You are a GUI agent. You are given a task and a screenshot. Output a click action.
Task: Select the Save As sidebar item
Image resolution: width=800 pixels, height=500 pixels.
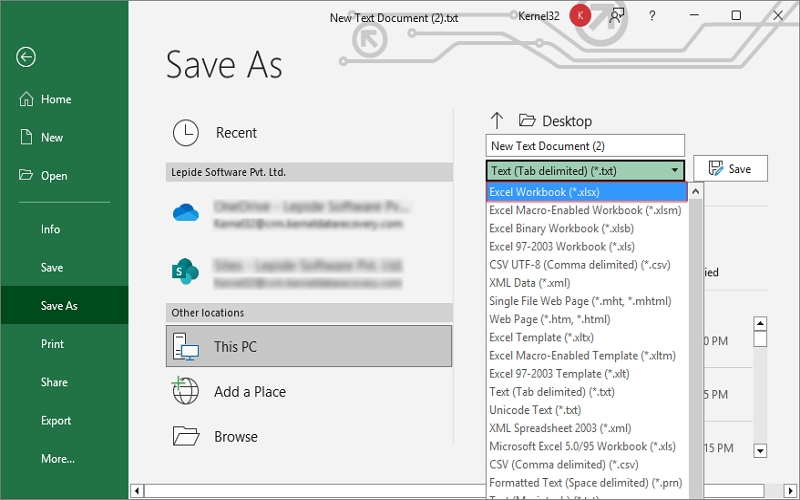64,305
